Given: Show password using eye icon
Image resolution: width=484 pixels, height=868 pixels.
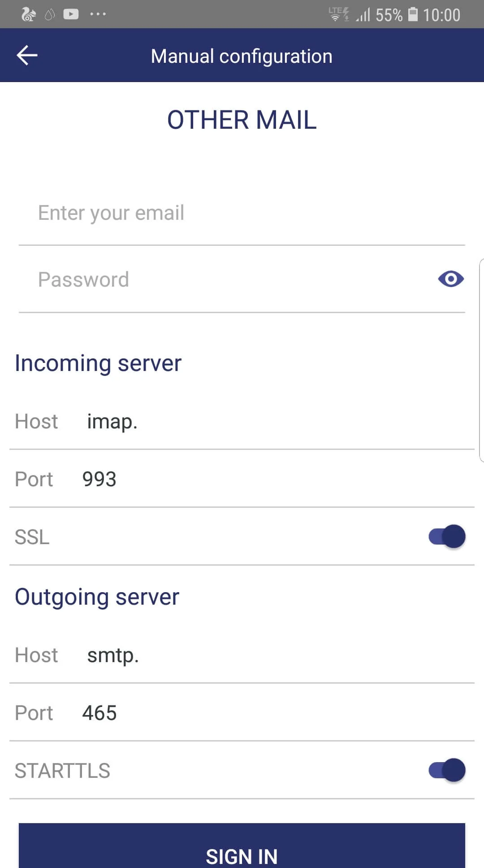Looking at the screenshot, I should (x=451, y=279).
